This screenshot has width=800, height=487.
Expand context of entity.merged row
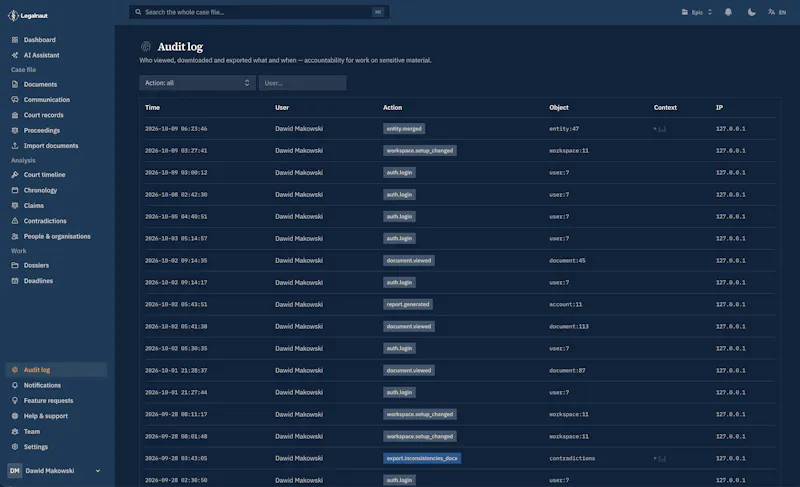pos(660,129)
